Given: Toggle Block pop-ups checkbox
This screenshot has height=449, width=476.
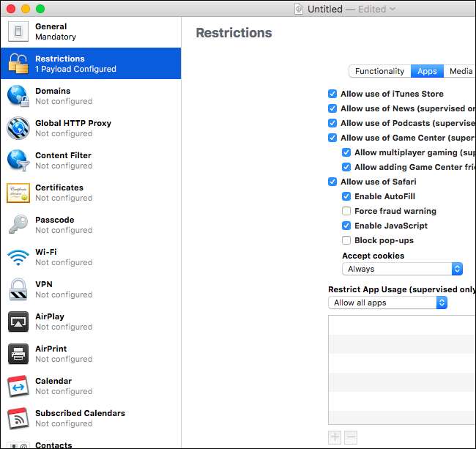Looking at the screenshot, I should point(346,240).
